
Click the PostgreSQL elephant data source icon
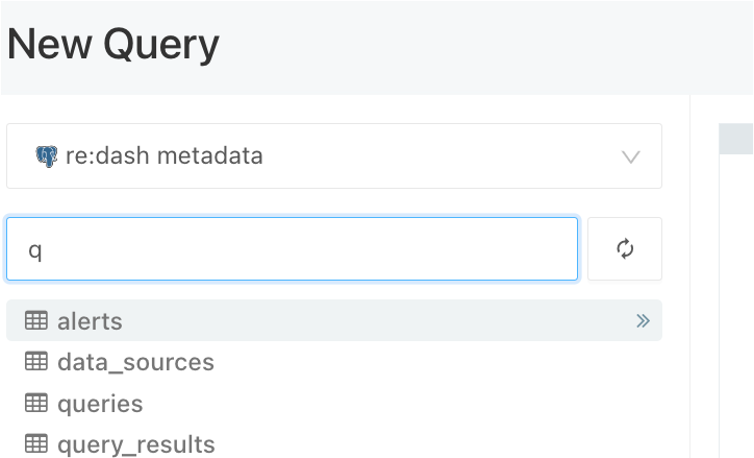click(46, 156)
